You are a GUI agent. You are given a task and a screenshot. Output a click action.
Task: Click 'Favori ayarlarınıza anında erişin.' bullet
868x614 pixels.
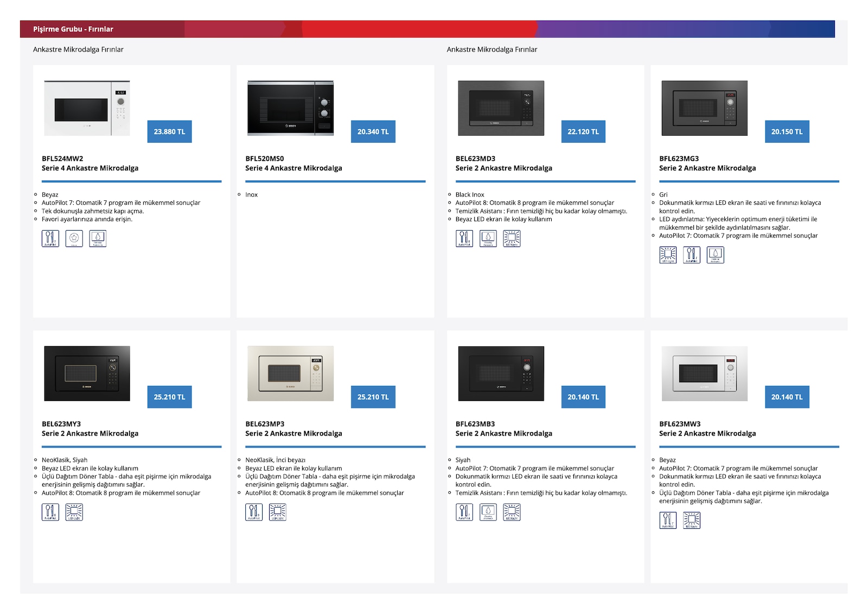pos(87,219)
